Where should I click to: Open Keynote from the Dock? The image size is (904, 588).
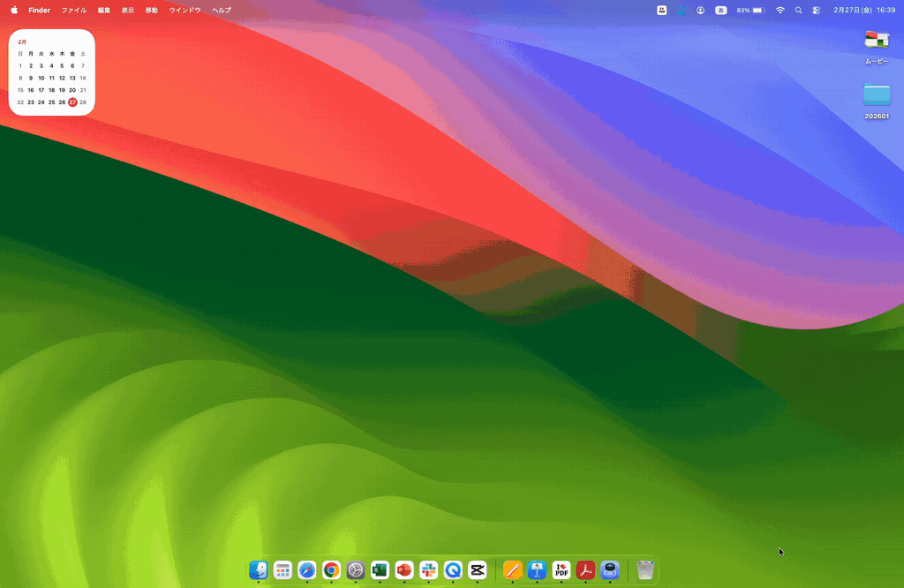click(x=537, y=570)
